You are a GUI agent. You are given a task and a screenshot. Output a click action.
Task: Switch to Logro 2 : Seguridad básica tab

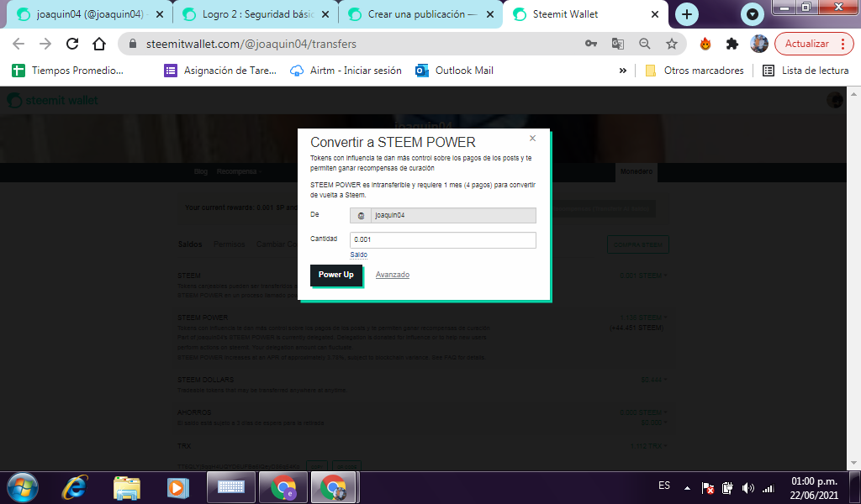[257, 14]
